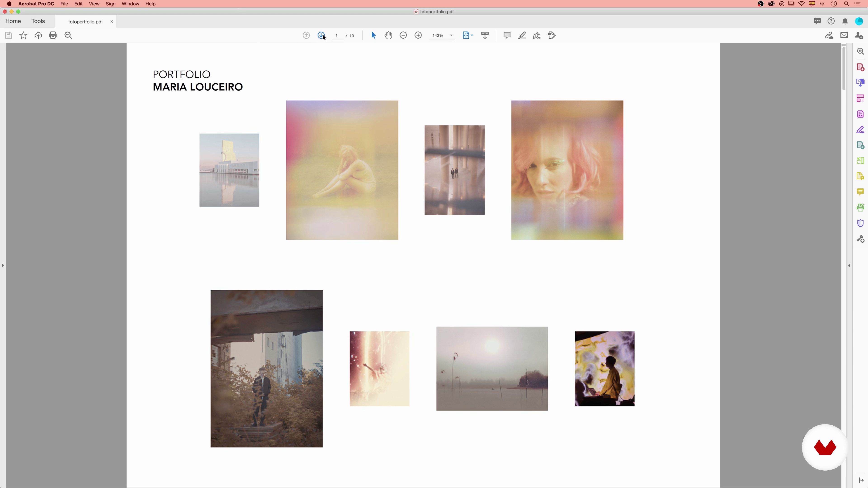Image resolution: width=868 pixels, height=488 pixels.
Task: Click the pink-haired woman portrait photo
Action: [x=567, y=170]
